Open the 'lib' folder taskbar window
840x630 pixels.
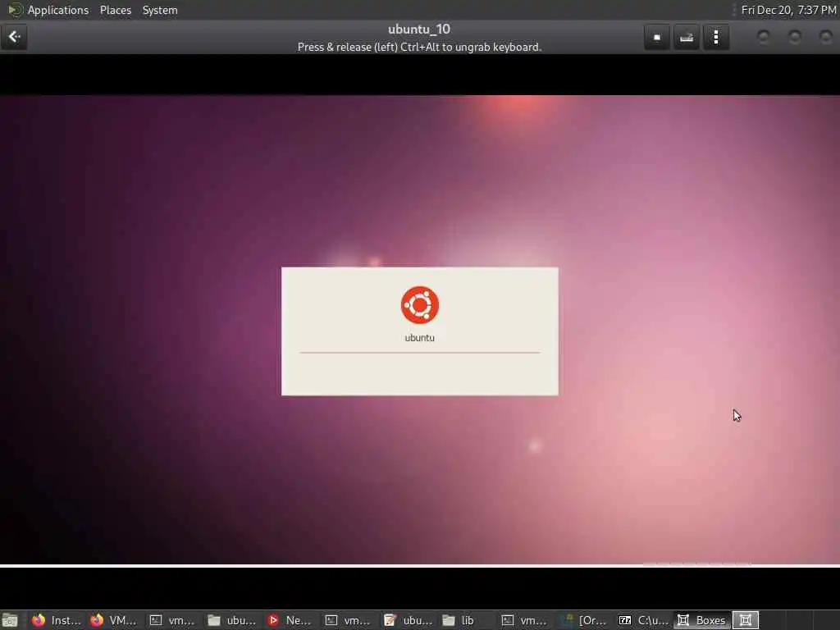tap(465, 620)
